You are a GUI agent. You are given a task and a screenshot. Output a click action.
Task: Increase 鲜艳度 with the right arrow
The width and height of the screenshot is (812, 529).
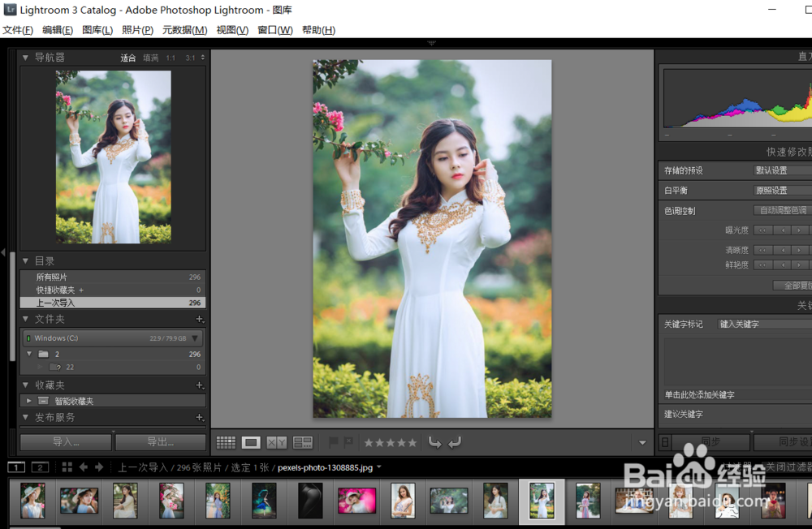coord(799,265)
